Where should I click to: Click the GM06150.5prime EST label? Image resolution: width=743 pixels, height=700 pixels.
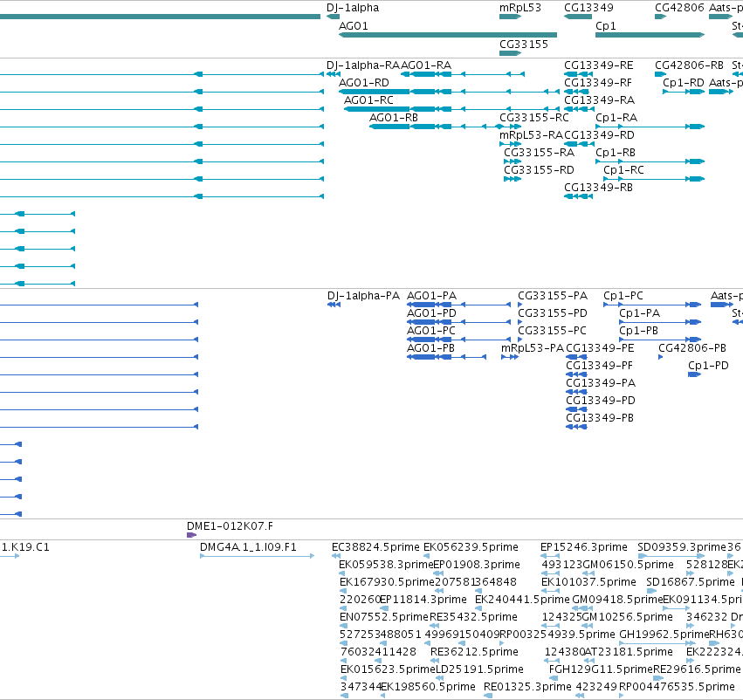(628, 565)
